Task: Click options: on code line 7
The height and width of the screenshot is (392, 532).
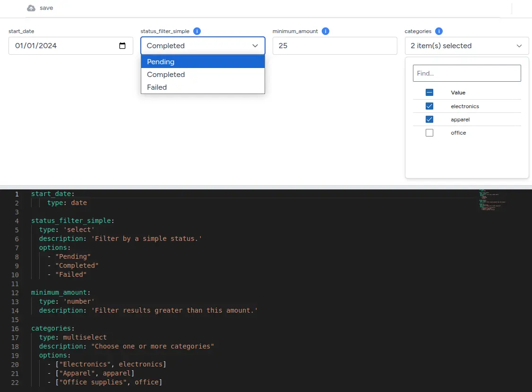Action: [x=55, y=247]
